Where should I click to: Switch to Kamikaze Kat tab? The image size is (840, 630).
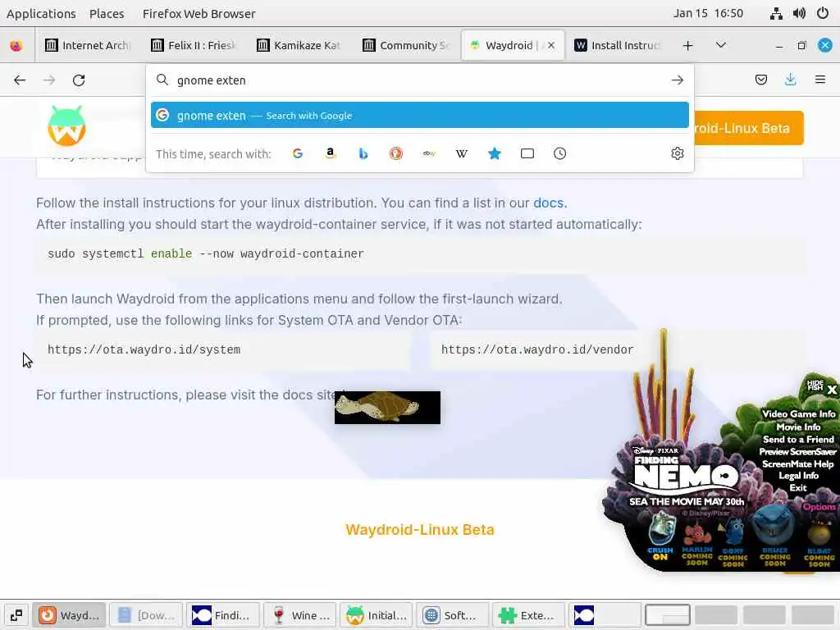coord(299,46)
